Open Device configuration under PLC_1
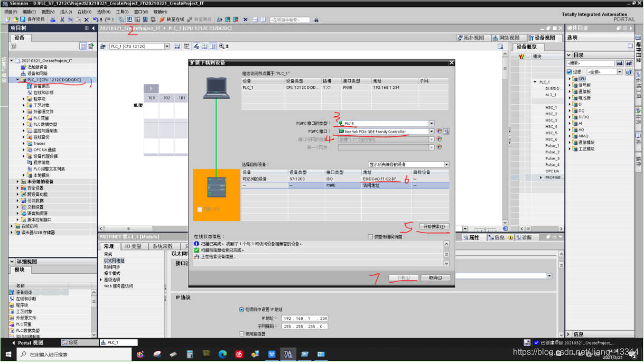The image size is (644, 362). pyautogui.click(x=41, y=86)
